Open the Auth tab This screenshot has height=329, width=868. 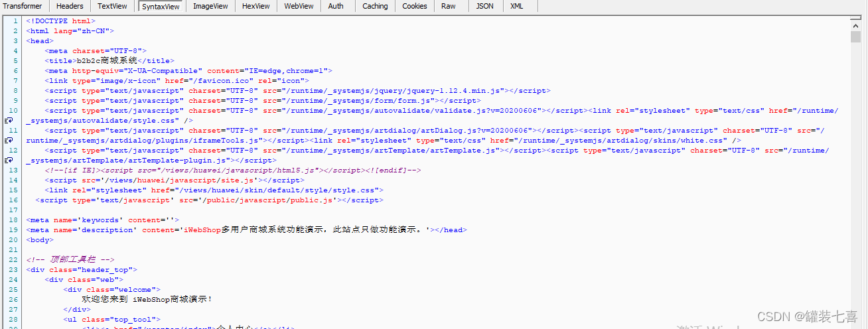coord(336,6)
